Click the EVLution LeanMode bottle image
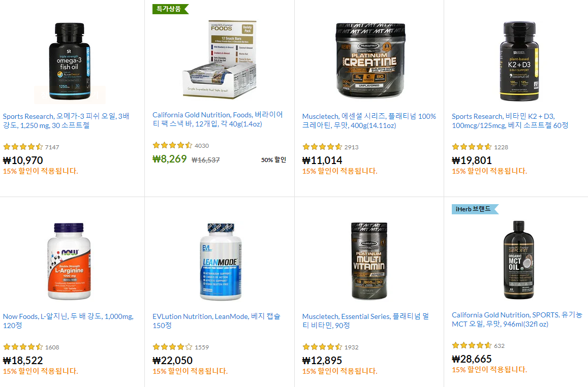The width and height of the screenshot is (588, 387). pos(221,262)
